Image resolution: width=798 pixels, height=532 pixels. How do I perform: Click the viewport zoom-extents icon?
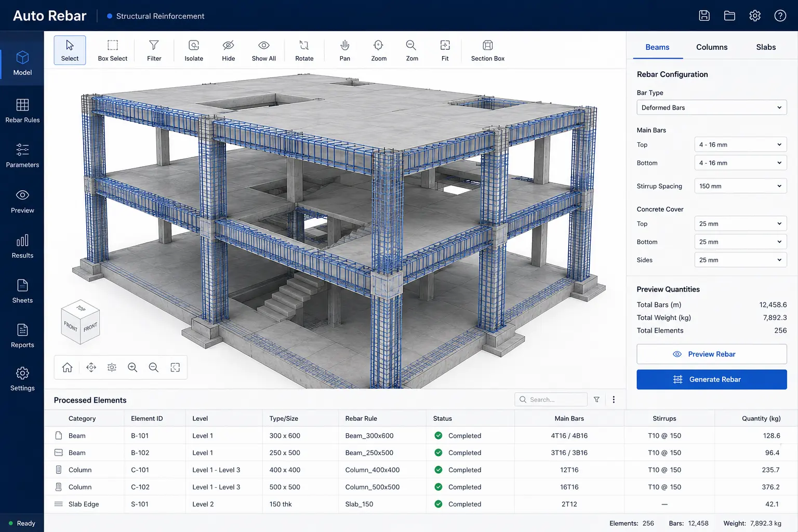pyautogui.click(x=175, y=367)
